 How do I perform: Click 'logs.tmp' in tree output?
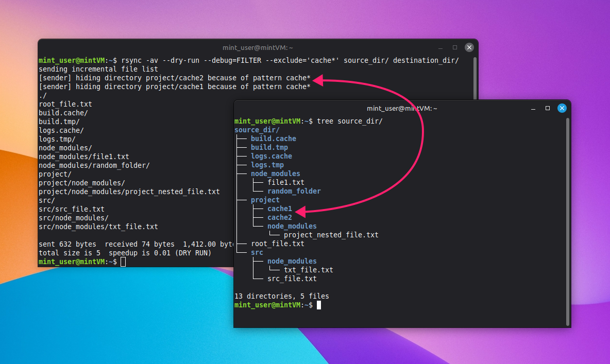[x=267, y=165]
